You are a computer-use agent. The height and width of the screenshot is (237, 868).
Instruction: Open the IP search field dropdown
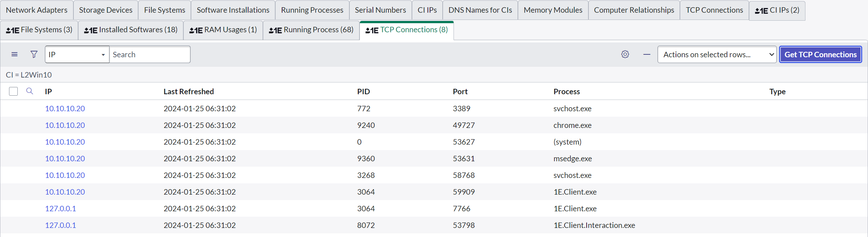[77, 54]
